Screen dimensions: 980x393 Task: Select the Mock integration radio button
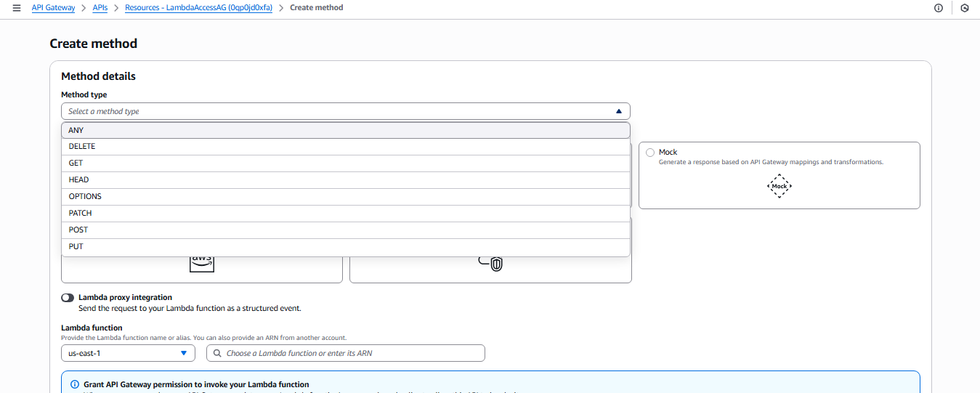tap(649, 153)
